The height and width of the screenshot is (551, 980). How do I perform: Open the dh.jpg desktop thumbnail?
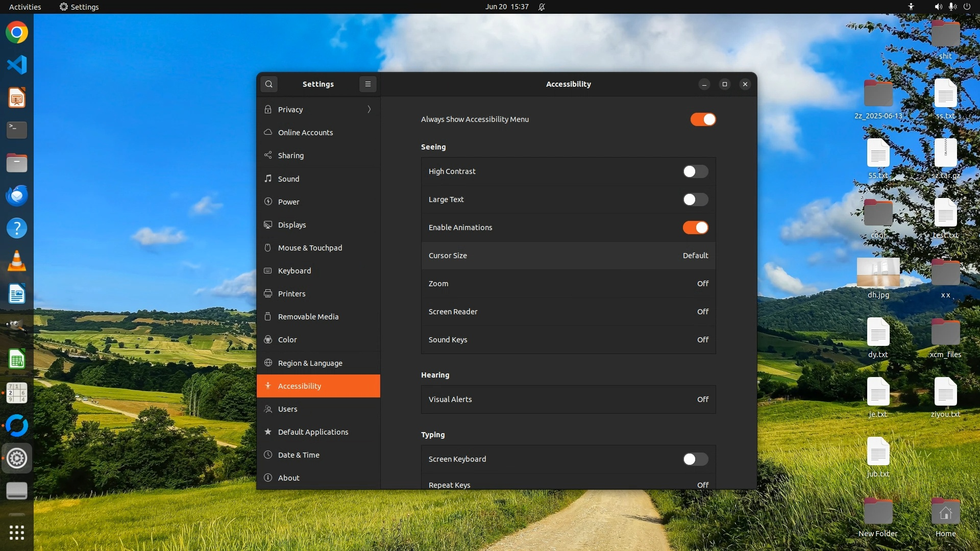point(878,272)
